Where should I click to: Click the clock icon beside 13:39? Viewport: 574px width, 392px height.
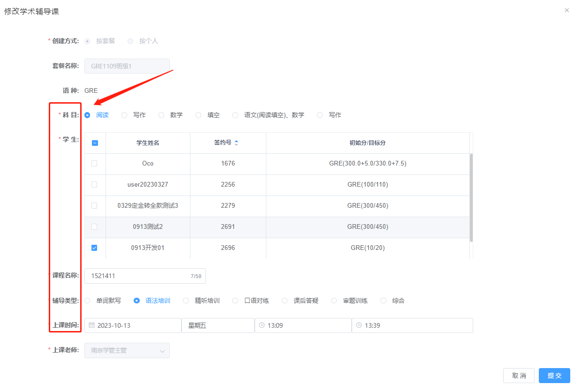pos(359,325)
